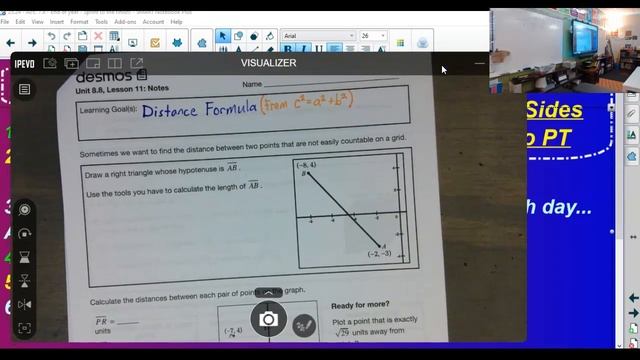The image size is (640, 360).
Task: Open the IPEVO annotation pen tool
Action: click(x=304, y=325)
